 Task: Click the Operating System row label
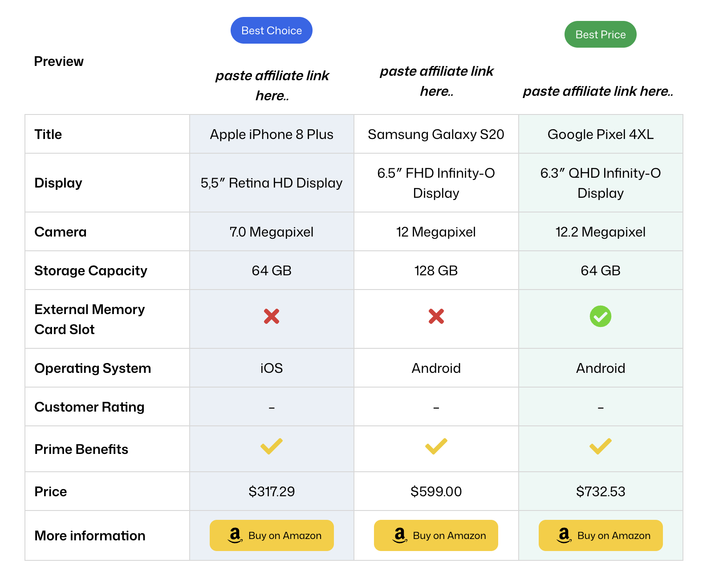(93, 368)
